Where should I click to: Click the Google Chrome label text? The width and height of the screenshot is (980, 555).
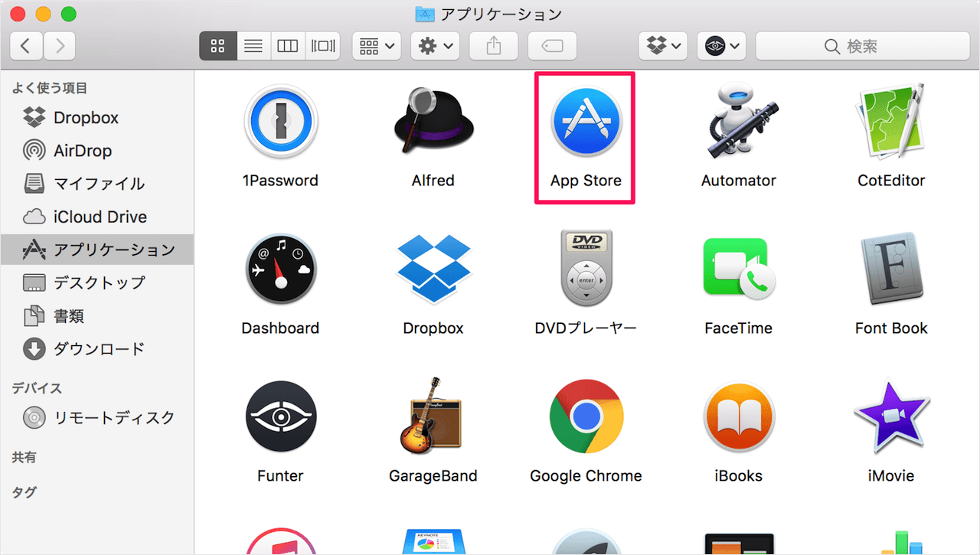click(x=586, y=475)
